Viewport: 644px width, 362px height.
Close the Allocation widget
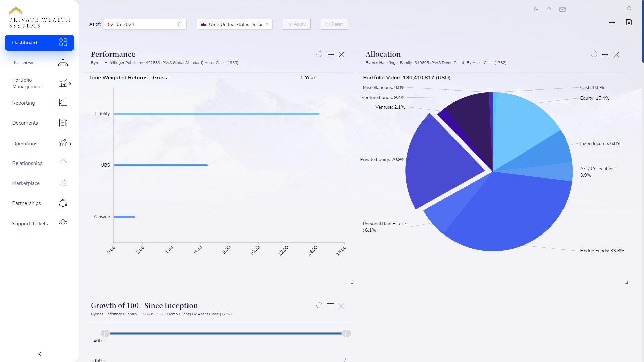[616, 54]
